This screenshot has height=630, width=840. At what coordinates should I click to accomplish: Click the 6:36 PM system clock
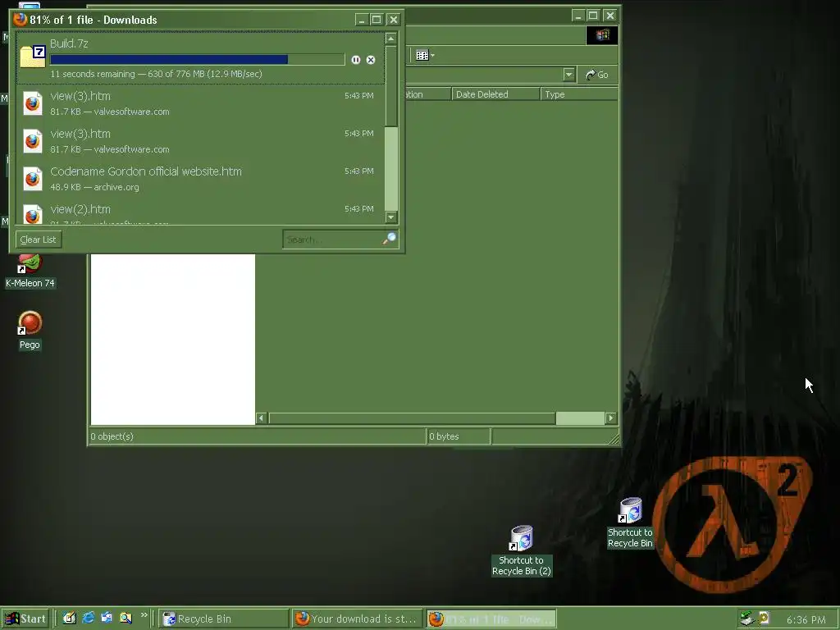point(806,620)
